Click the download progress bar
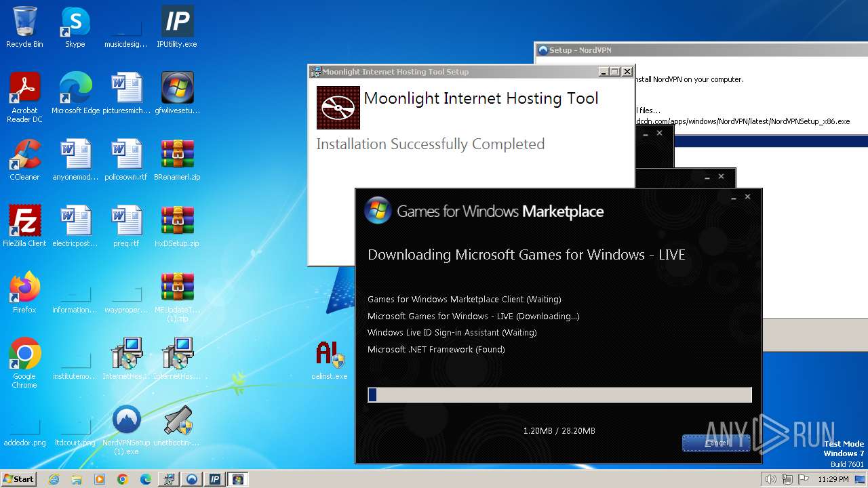Screen dimensions: 868x488 coord(559,395)
